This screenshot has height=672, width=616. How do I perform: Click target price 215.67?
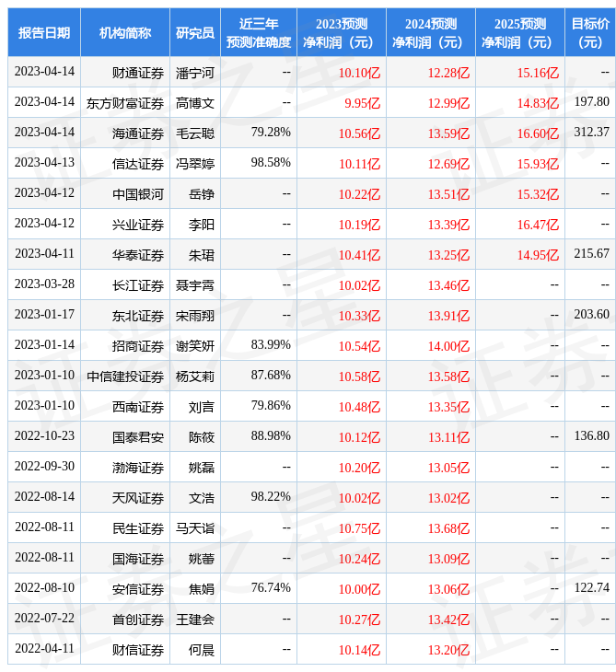point(591,254)
